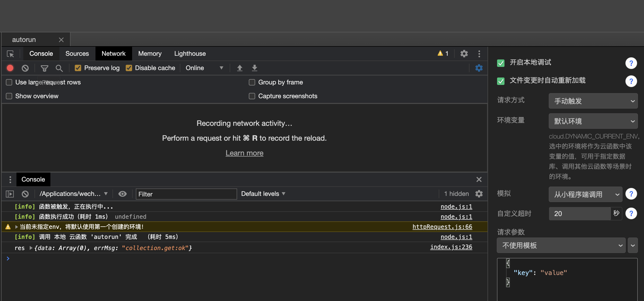Enable Capture screenshots checkbox
644x301 pixels.
(x=252, y=96)
